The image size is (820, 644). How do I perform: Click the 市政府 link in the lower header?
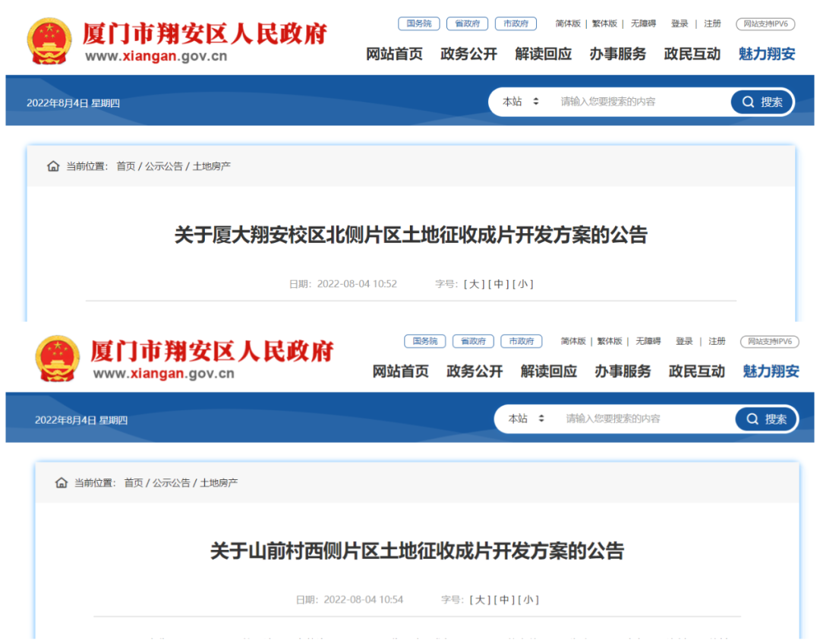tap(521, 341)
